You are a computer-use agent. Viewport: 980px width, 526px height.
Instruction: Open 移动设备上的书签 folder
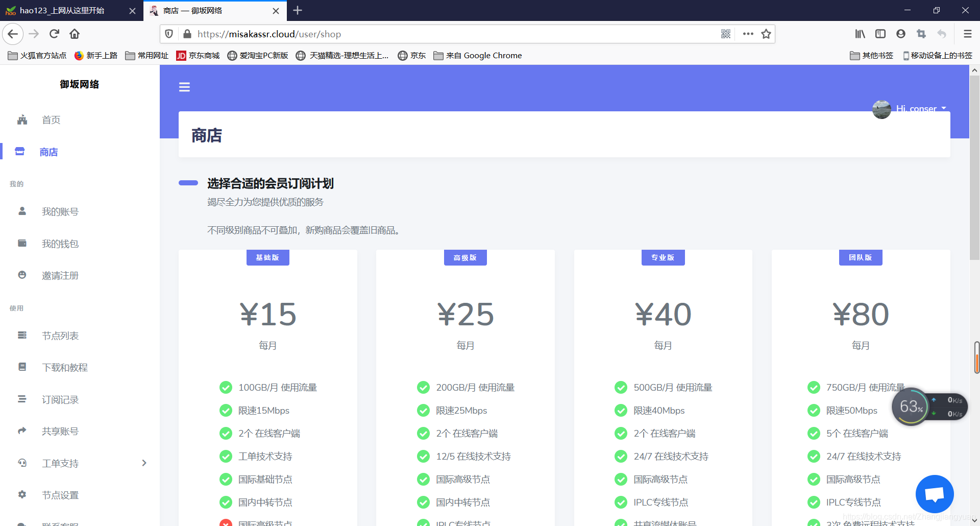click(x=938, y=56)
